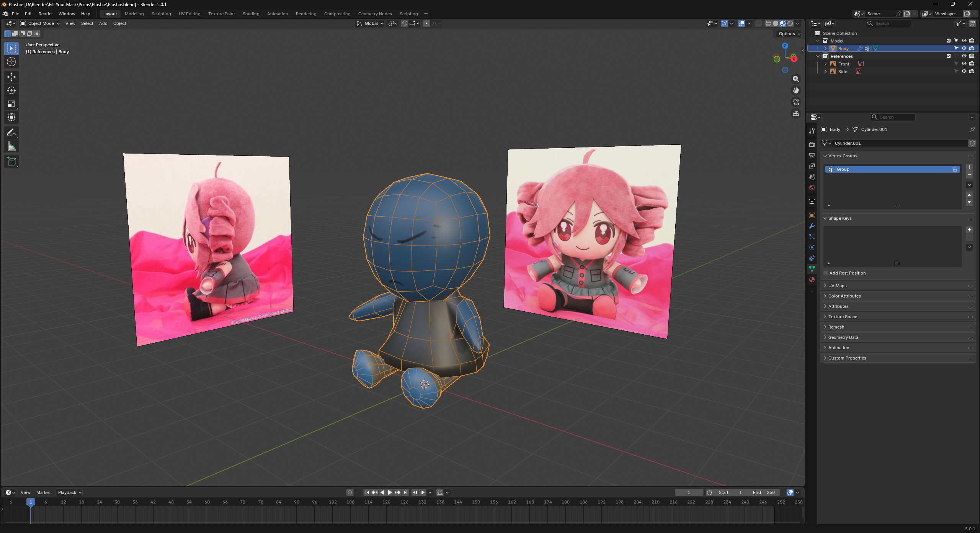Collapse the Vertex Groups panel
980x533 pixels.
click(x=897, y=156)
